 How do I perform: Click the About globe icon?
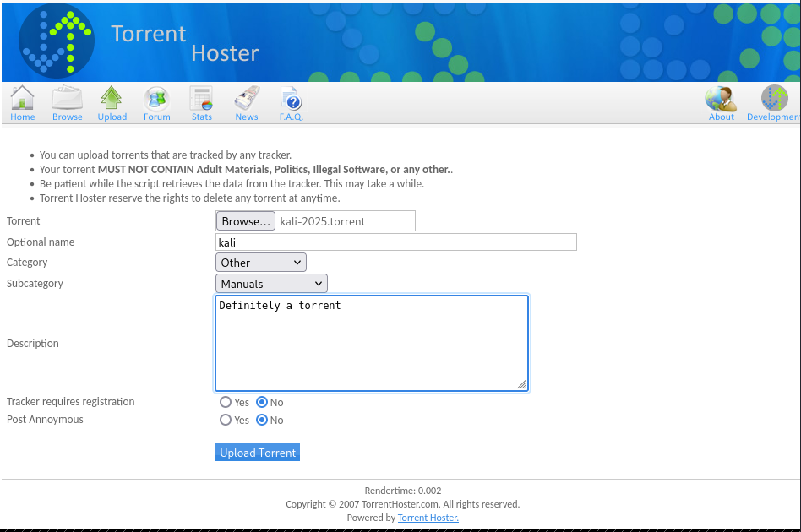721,99
